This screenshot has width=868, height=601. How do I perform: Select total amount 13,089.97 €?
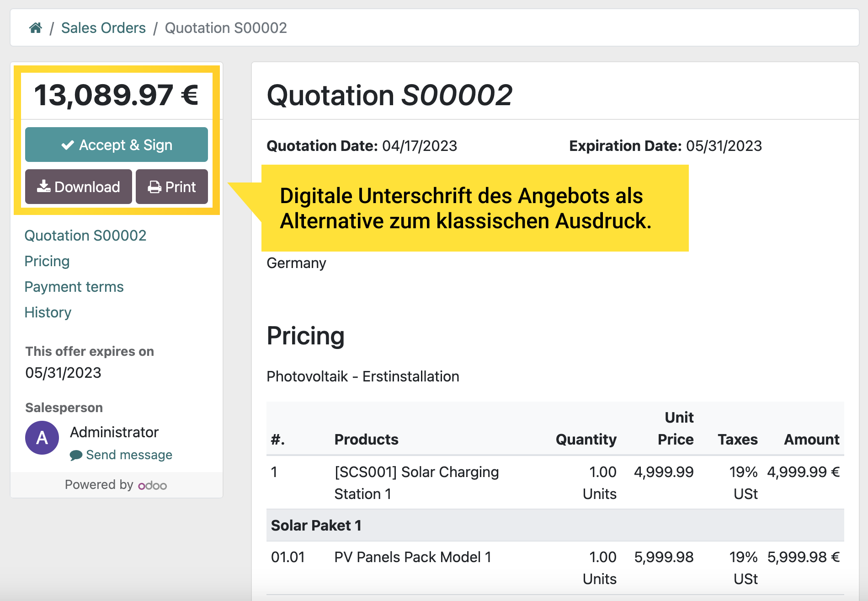pyautogui.click(x=117, y=95)
